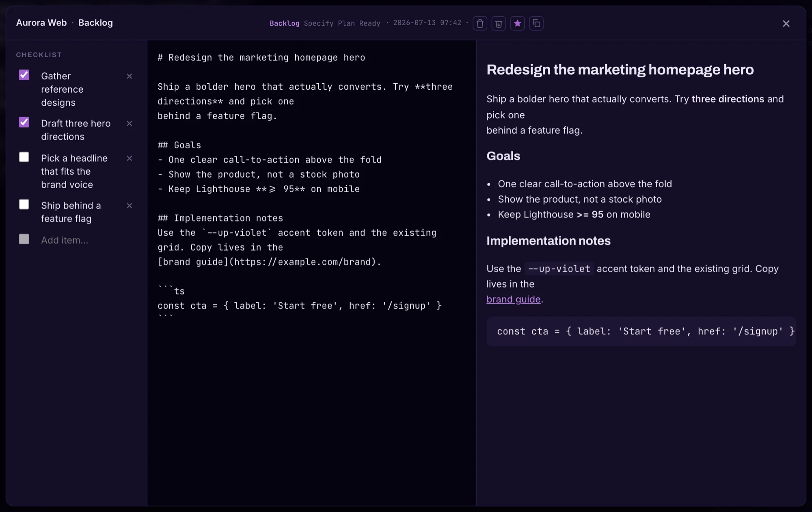Click the preview heading 'Redesign the marketing homepage hero'

(x=620, y=70)
